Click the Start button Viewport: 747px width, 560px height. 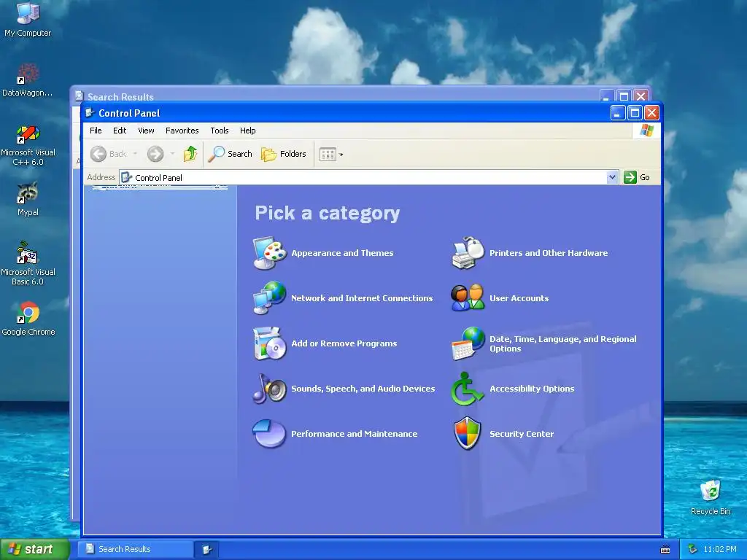[x=34, y=549]
